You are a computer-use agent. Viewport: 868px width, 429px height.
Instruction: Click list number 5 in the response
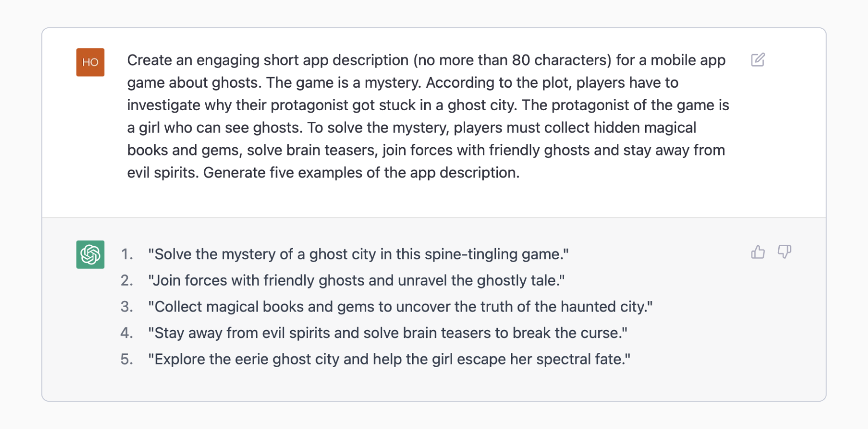pyautogui.click(x=127, y=359)
